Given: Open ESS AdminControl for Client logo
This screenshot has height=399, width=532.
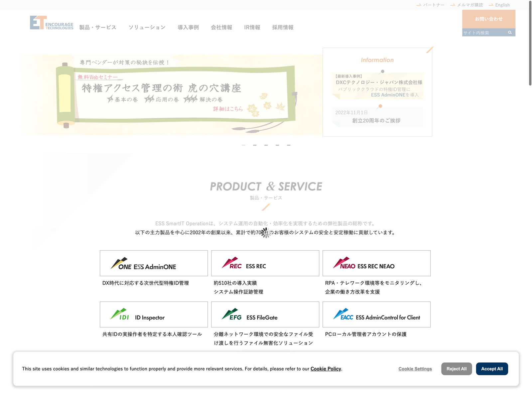Looking at the screenshot, I should [376, 315].
